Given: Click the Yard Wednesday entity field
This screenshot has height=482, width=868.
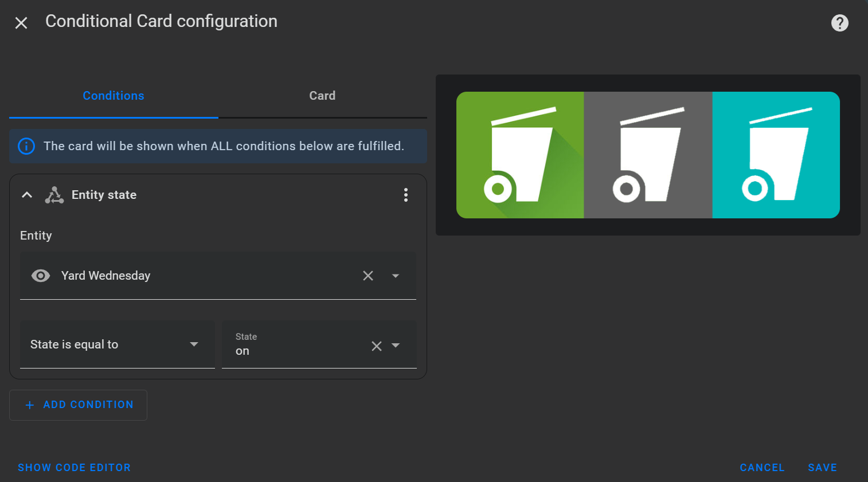Looking at the screenshot, I should click(218, 276).
